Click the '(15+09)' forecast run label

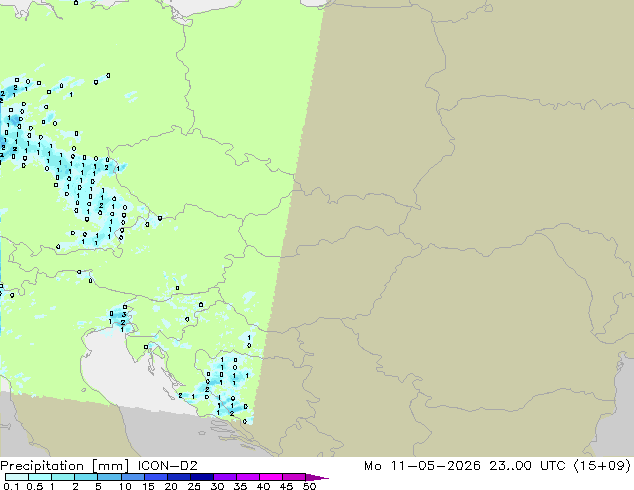point(602,466)
